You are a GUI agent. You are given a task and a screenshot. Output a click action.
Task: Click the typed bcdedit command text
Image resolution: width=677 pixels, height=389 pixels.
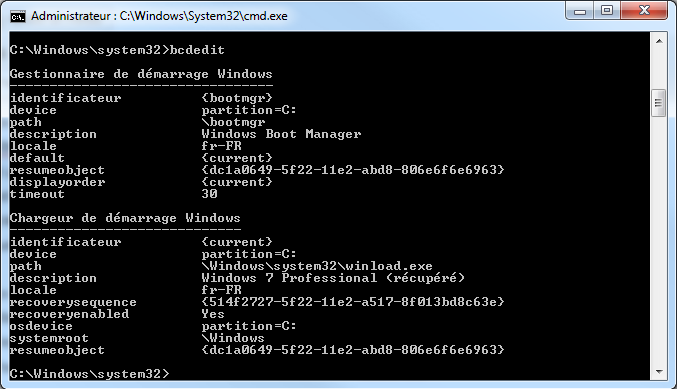pyautogui.click(x=197, y=50)
